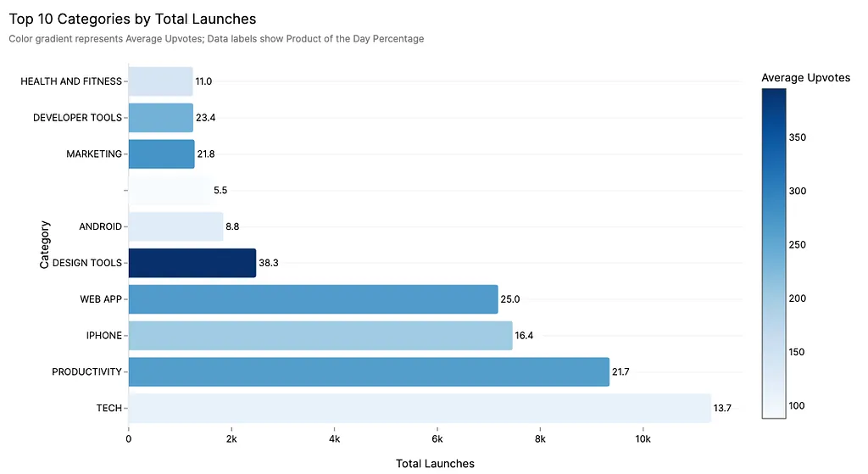Image resolution: width=868 pixels, height=474 pixels.
Task: Click the 38.3 data label
Action: point(269,263)
